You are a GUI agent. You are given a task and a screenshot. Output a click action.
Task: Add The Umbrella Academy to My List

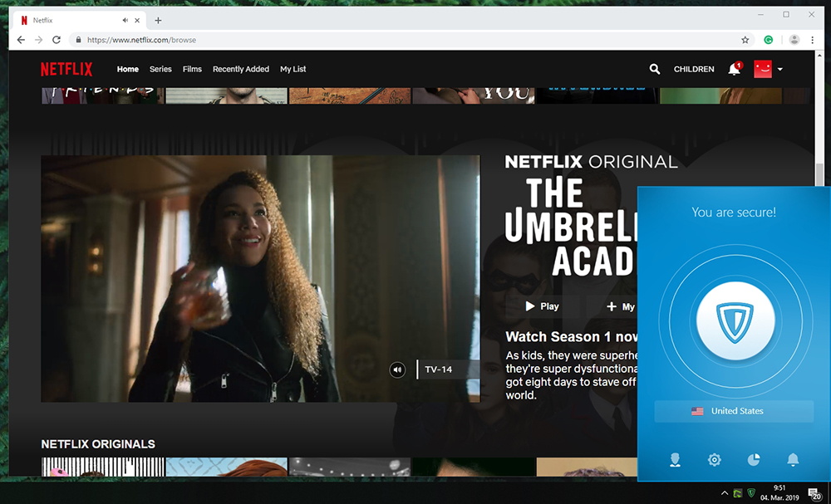tap(621, 306)
